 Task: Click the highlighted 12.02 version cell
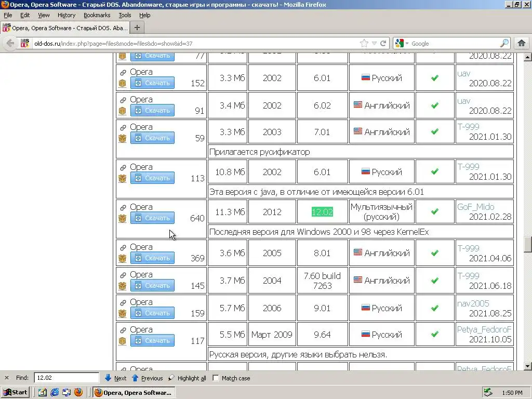[x=322, y=212]
